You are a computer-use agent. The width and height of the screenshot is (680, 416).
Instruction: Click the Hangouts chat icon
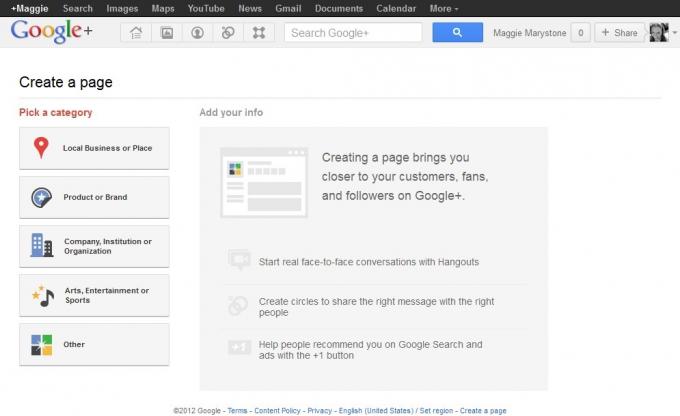click(x=239, y=259)
